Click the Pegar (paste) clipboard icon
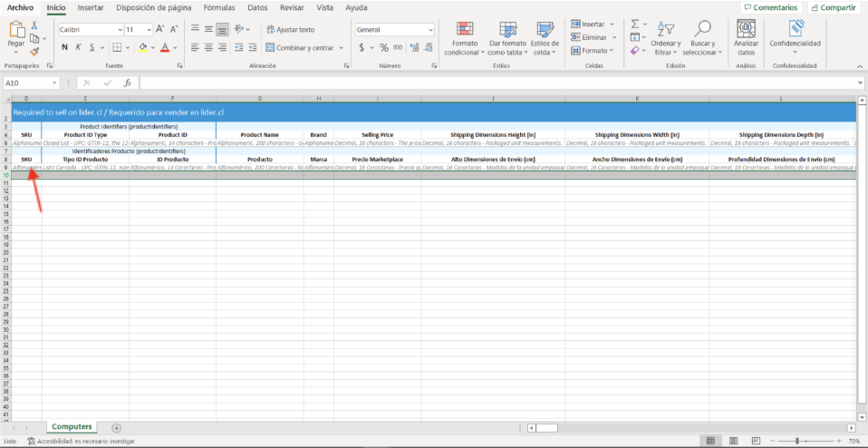The image size is (868, 448). [x=16, y=30]
